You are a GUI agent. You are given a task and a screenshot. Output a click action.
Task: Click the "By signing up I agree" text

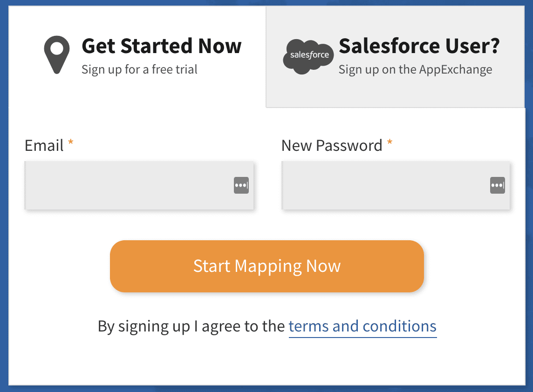pos(191,326)
